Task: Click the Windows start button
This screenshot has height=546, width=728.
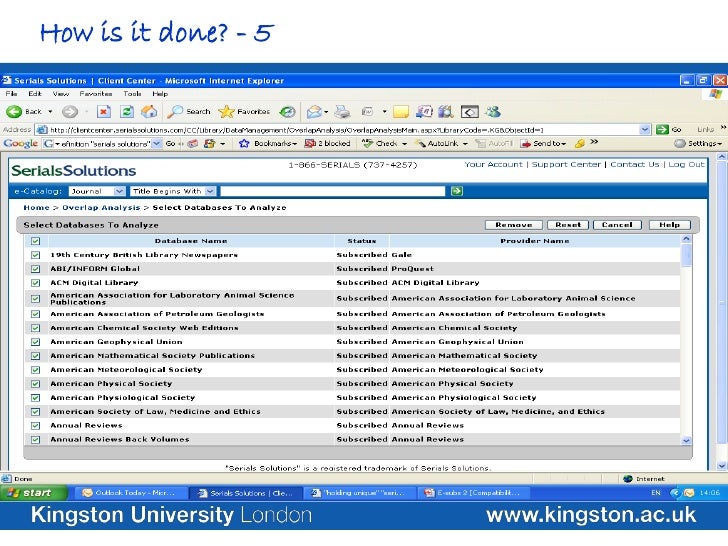Action: click(33, 493)
